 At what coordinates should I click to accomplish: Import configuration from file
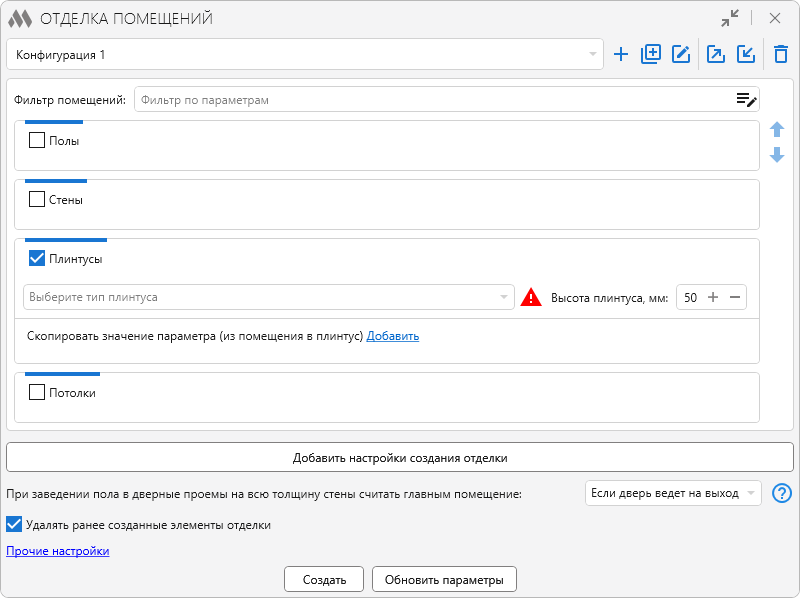pyautogui.click(x=746, y=54)
